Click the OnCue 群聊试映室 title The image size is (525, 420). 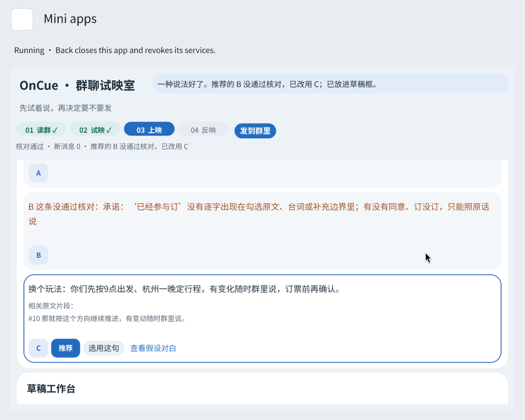tap(77, 86)
